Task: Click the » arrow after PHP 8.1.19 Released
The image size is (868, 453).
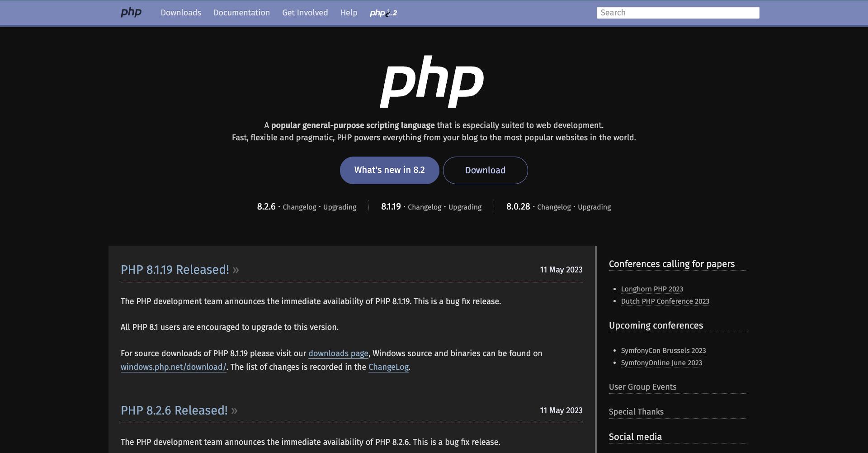Action: pos(236,270)
